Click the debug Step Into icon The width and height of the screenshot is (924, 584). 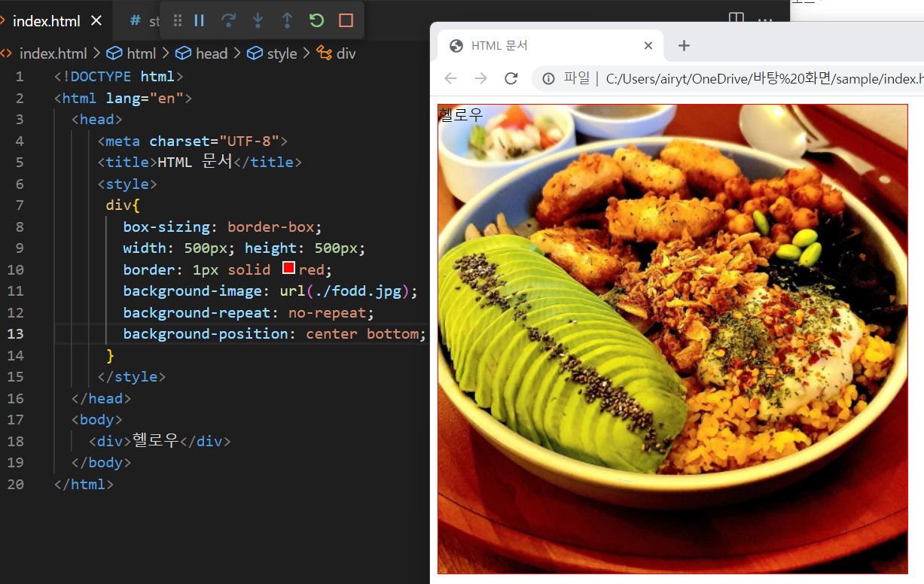258,20
